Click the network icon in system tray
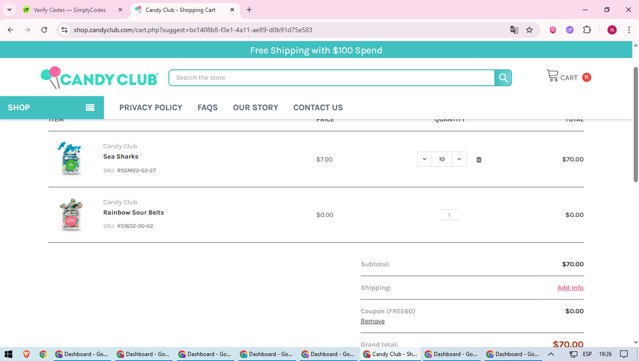The image size is (639, 361). [x=573, y=354]
